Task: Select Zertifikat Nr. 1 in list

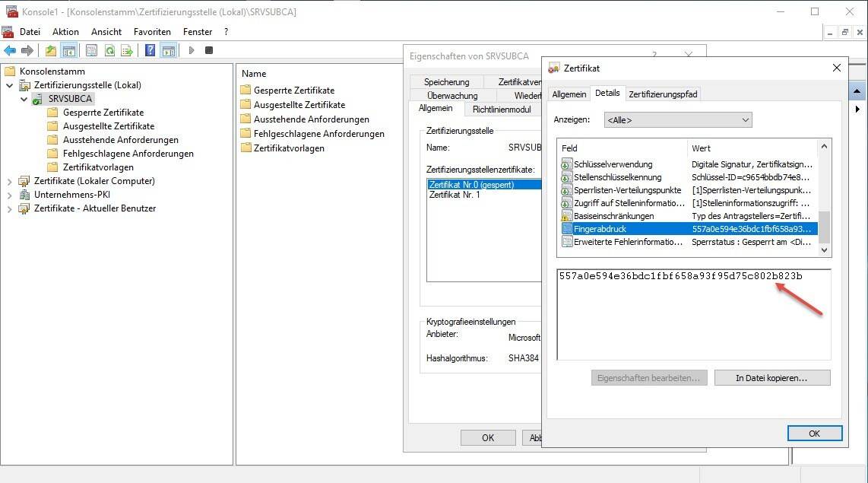Action: click(x=455, y=195)
